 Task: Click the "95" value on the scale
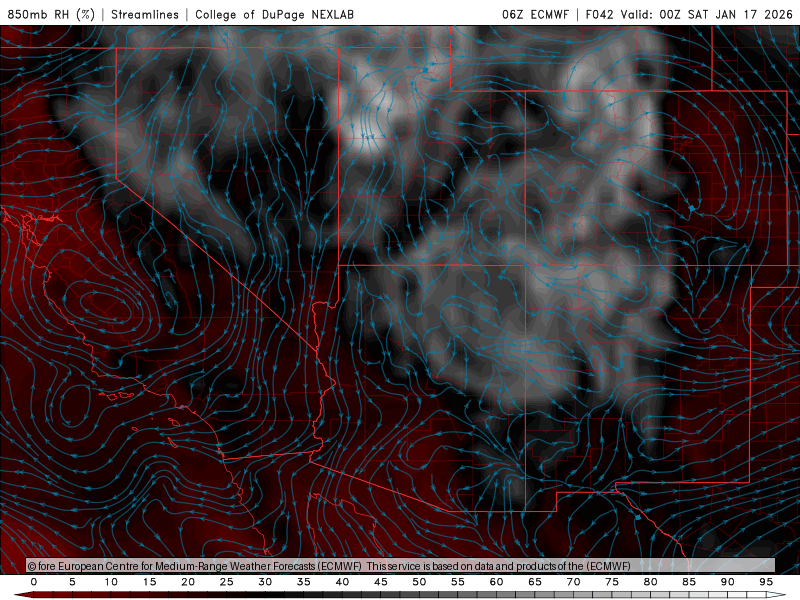pyautogui.click(x=766, y=582)
